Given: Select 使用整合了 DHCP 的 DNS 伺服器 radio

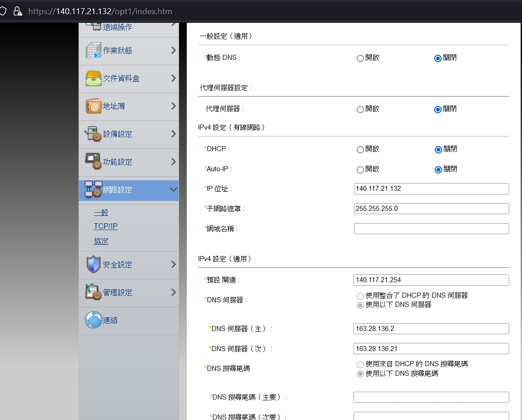Looking at the screenshot, I should point(360,296).
